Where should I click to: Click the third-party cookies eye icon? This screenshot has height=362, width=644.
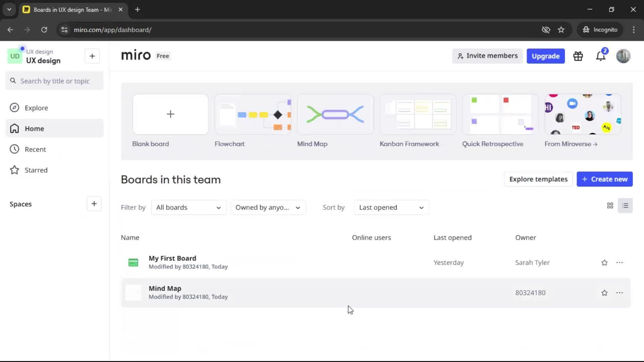point(546,30)
